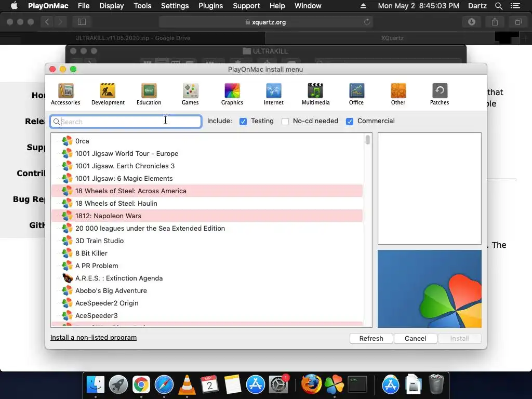Open the Internet category

(x=273, y=95)
